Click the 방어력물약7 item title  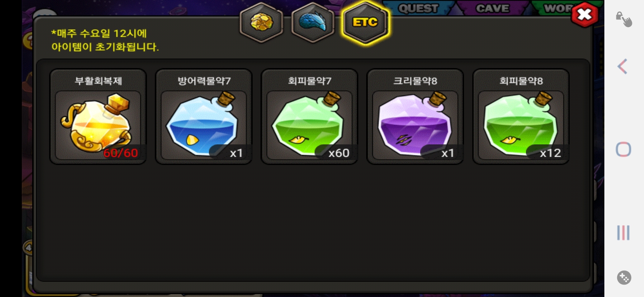pyautogui.click(x=204, y=81)
